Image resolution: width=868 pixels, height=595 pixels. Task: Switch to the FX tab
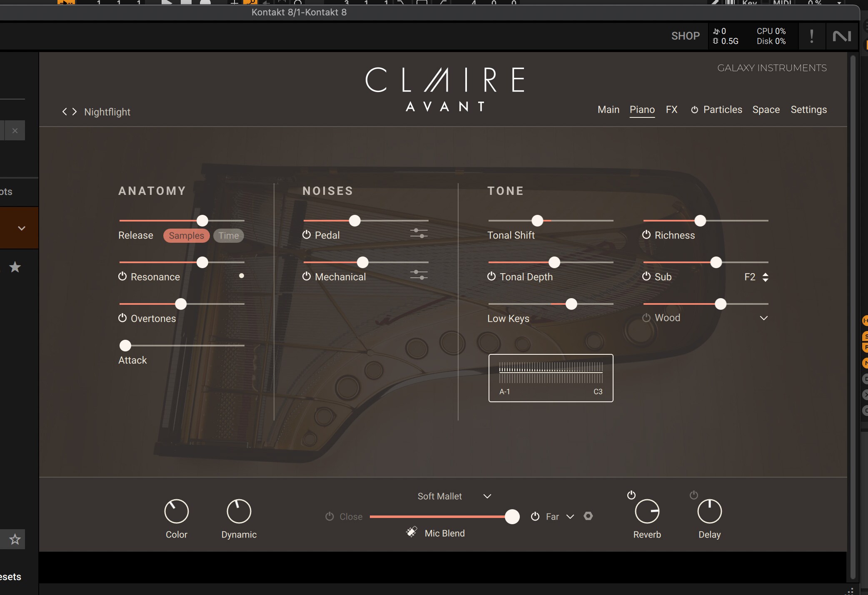tap(671, 110)
